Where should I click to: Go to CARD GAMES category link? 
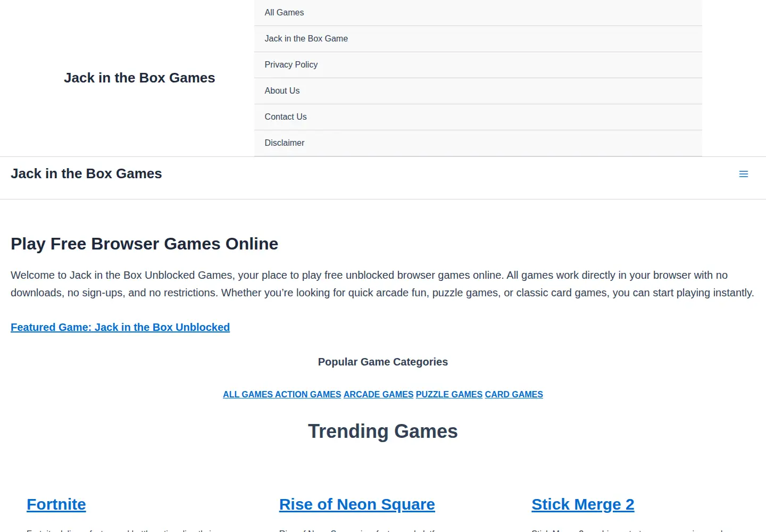point(514,394)
